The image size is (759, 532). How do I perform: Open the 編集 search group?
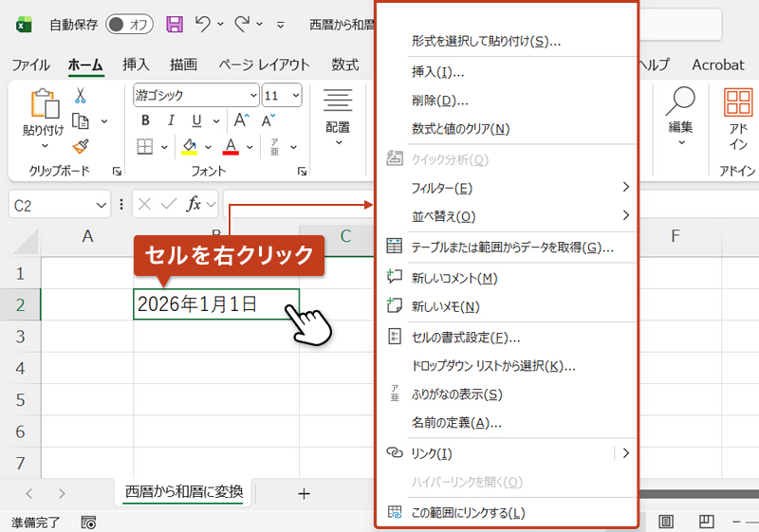tap(680, 117)
